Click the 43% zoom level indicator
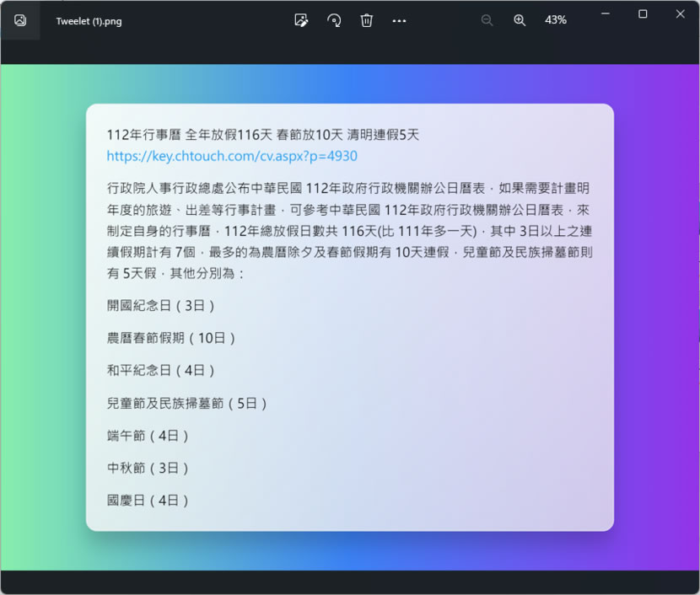 (556, 20)
